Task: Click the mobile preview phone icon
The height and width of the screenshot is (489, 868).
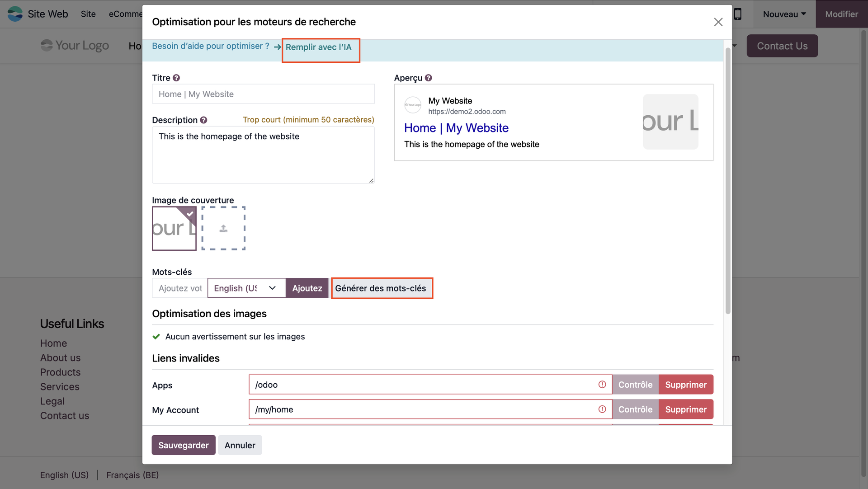Action: [737, 14]
